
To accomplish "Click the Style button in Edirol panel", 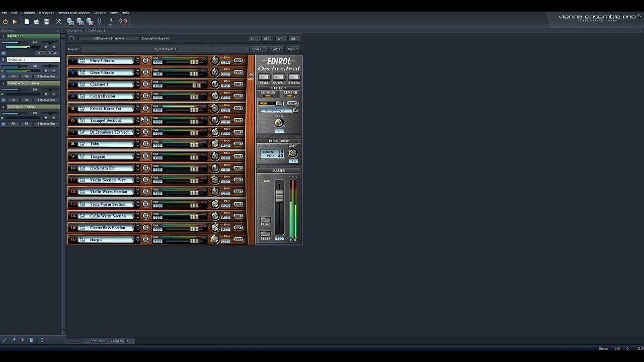I will coord(264,77).
